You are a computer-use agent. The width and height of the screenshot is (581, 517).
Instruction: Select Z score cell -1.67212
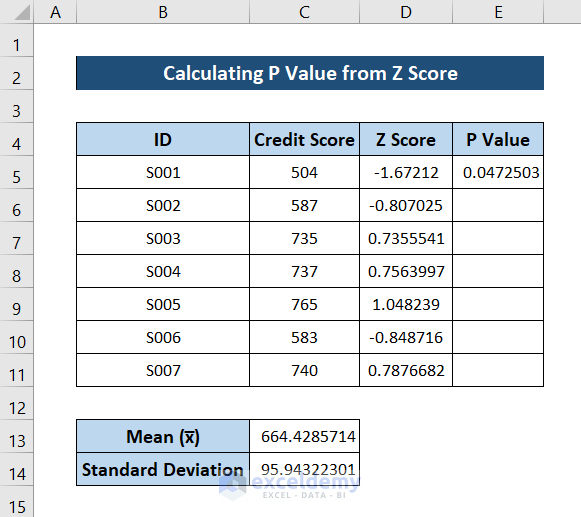point(406,172)
